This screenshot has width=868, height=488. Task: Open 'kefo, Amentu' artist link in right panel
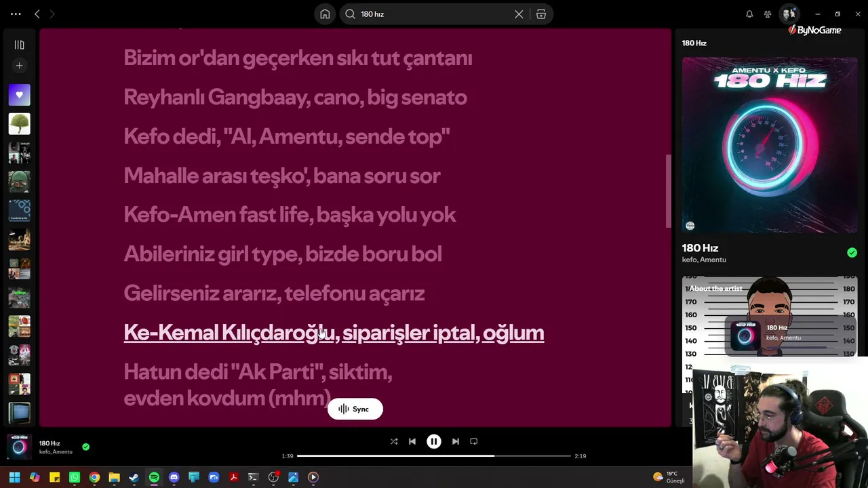click(x=704, y=260)
